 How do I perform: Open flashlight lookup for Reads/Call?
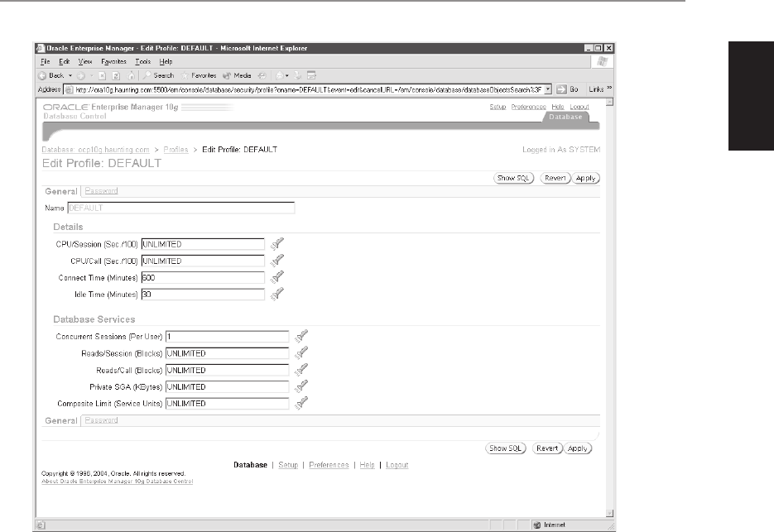pos(301,370)
